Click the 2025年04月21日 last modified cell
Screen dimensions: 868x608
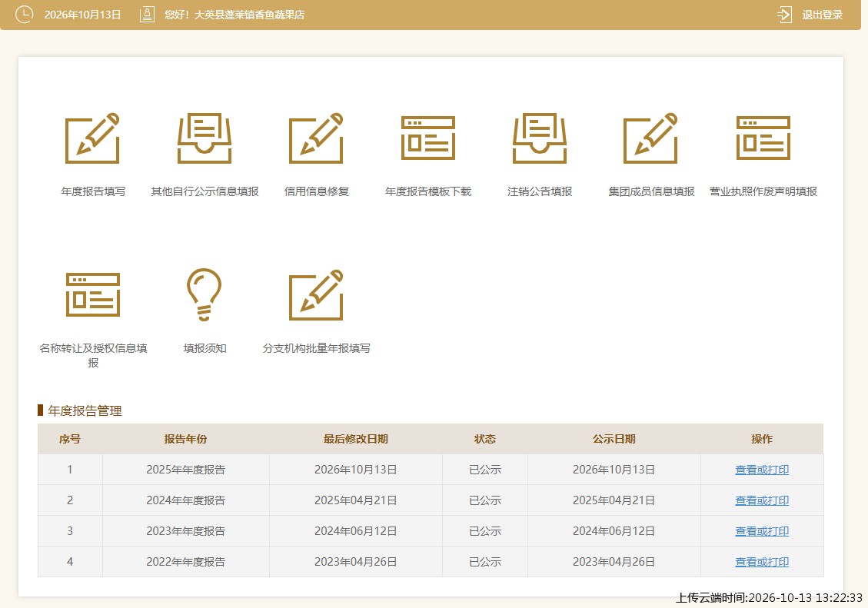355,500
